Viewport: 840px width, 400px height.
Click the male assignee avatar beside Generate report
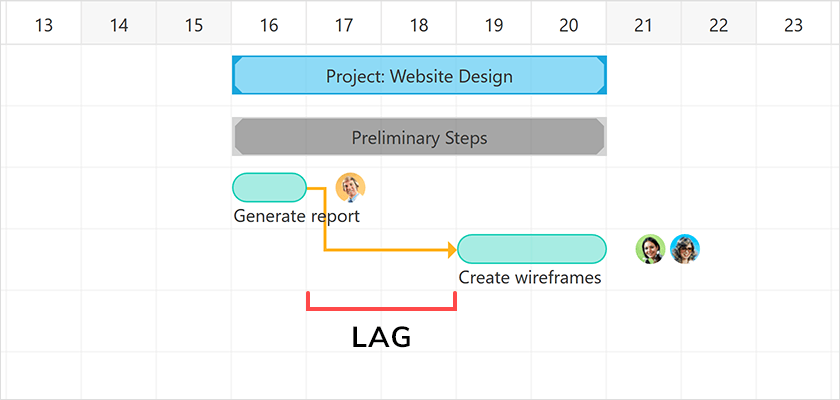(x=350, y=187)
